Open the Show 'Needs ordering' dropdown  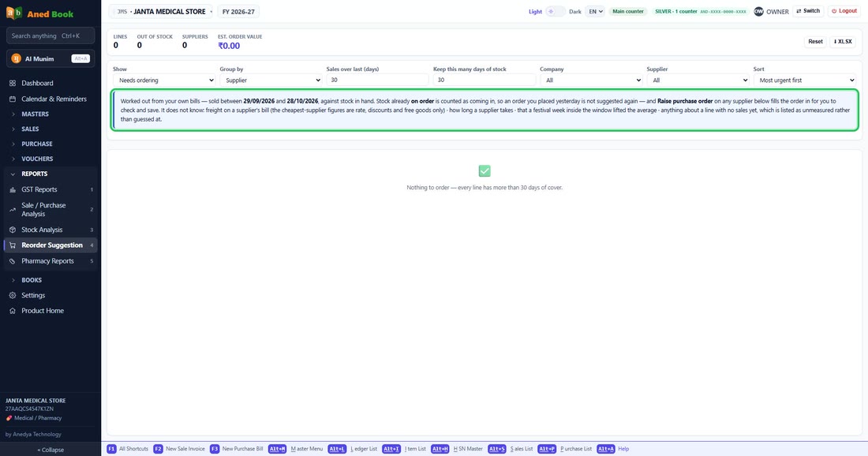pos(164,80)
